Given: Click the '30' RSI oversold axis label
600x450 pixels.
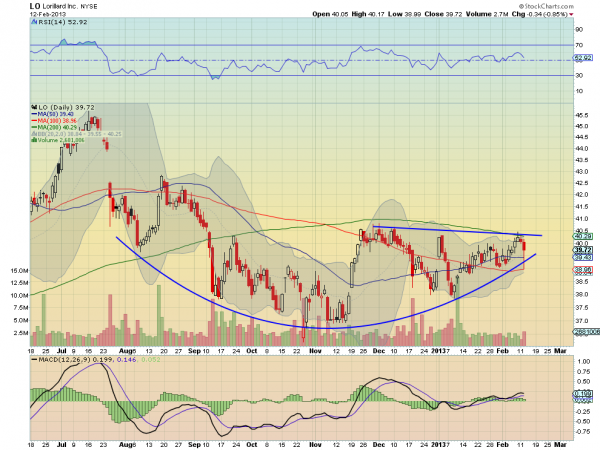Looking at the screenshot, I should click(x=579, y=76).
